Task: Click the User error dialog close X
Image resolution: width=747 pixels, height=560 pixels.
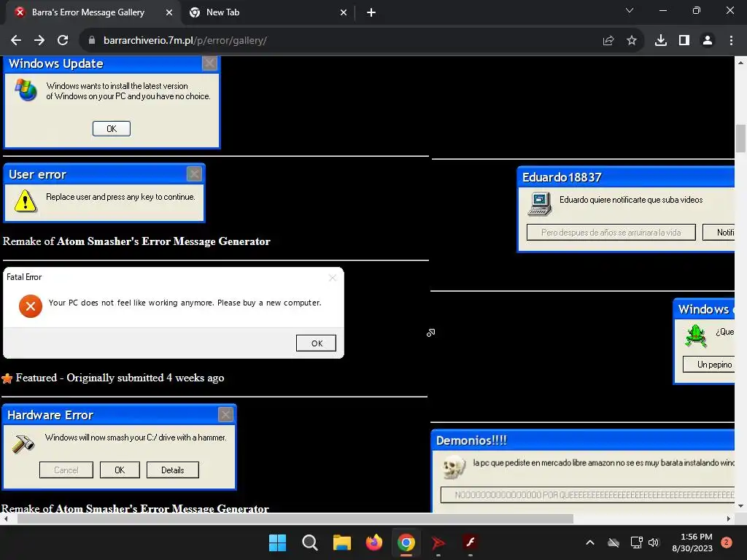Action: 194,174
